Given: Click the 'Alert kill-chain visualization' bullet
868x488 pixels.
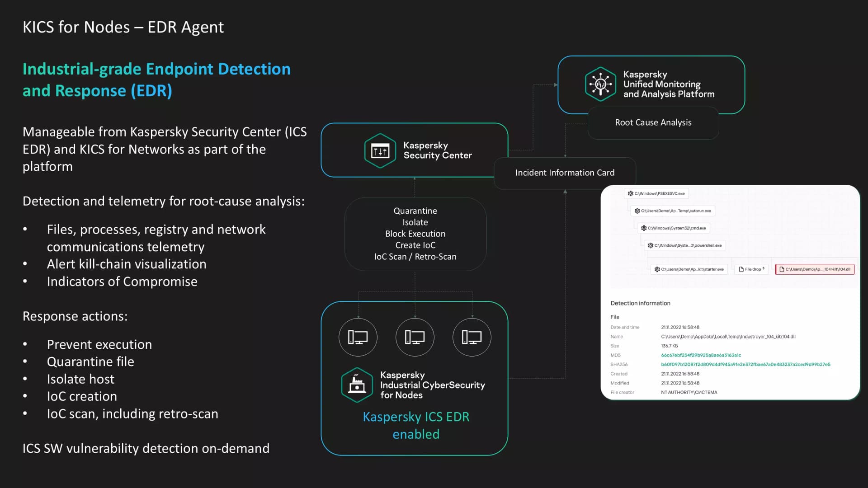Looking at the screenshot, I should pyautogui.click(x=127, y=264).
